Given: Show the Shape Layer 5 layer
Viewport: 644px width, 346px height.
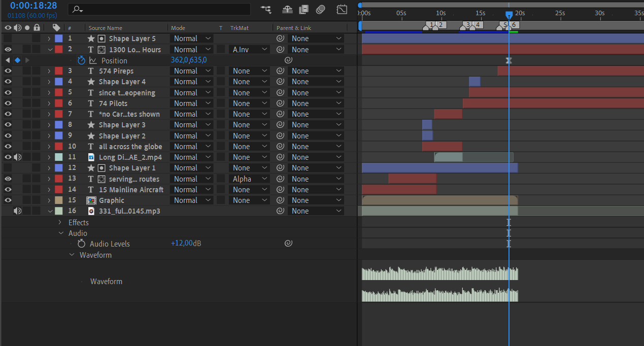Looking at the screenshot, I should click(8, 39).
